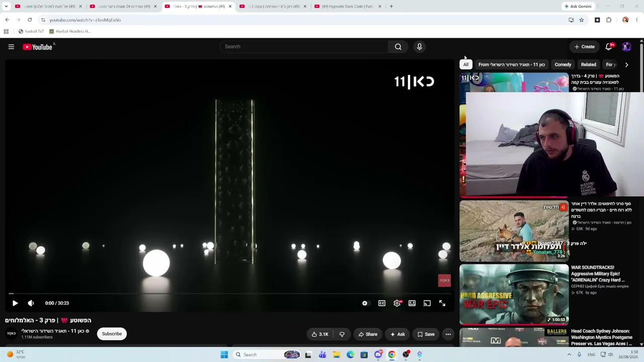Image resolution: width=644 pixels, height=362 pixels.
Task: Show hidden system tray icons
Action: pos(570,354)
